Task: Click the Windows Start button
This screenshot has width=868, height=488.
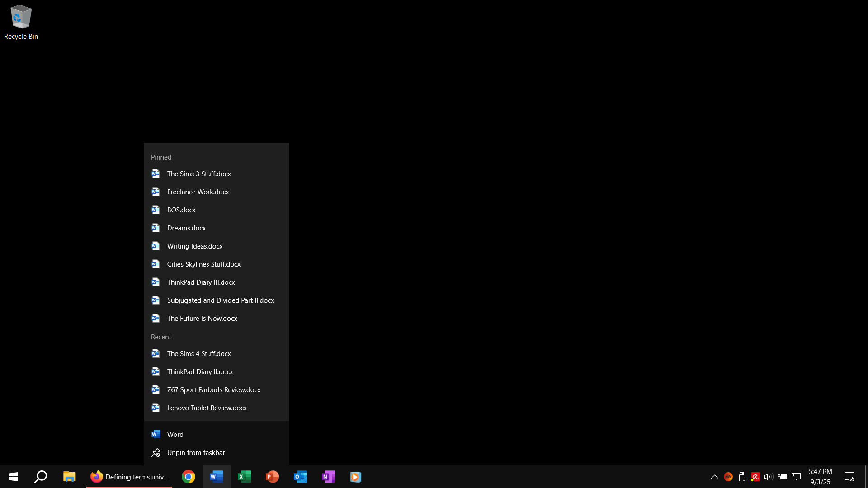Action: [14, 477]
